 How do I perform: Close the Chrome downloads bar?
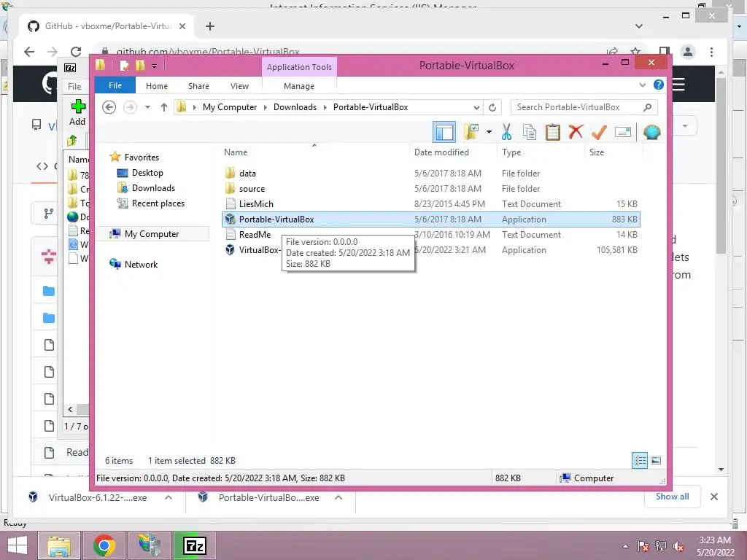click(713, 497)
